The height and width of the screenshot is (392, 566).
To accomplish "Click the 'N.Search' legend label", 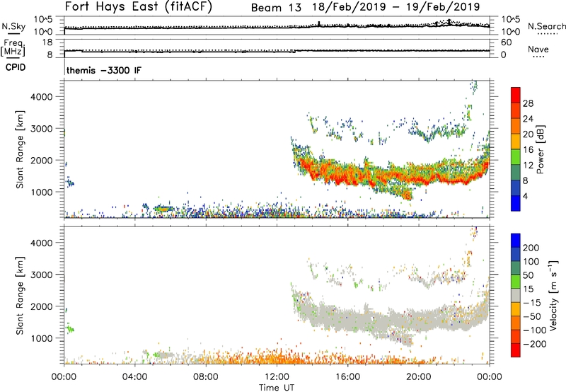I will point(547,26).
